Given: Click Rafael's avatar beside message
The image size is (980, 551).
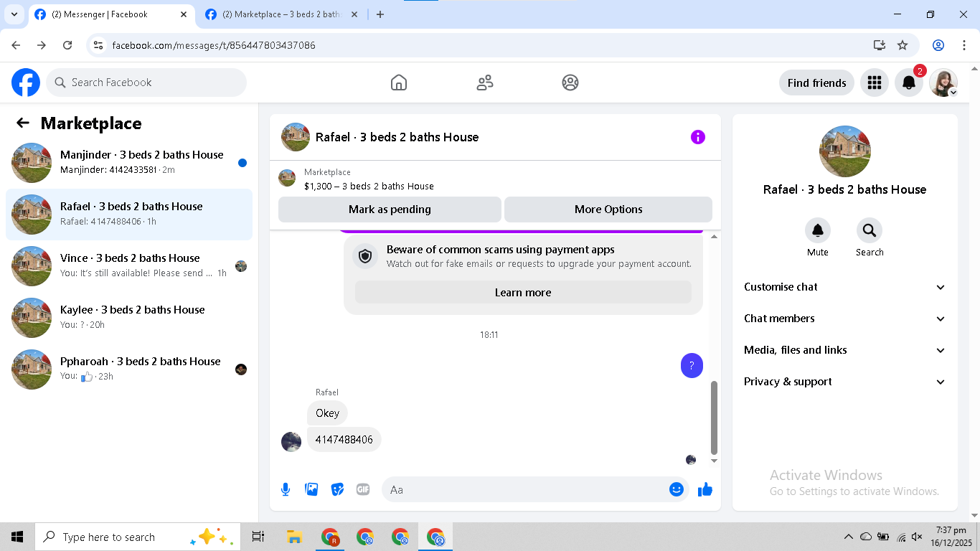Looking at the screenshot, I should coord(291,441).
